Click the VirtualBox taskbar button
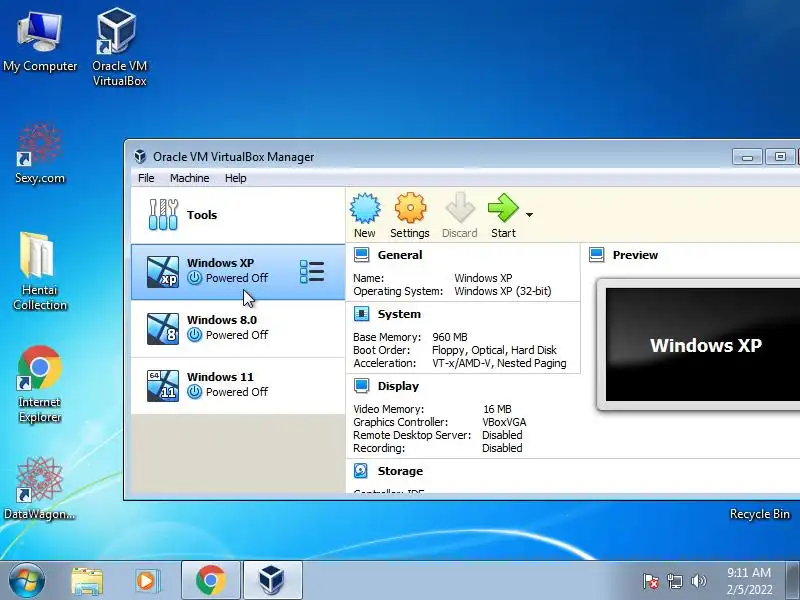This screenshot has height=600, width=800. 272,581
